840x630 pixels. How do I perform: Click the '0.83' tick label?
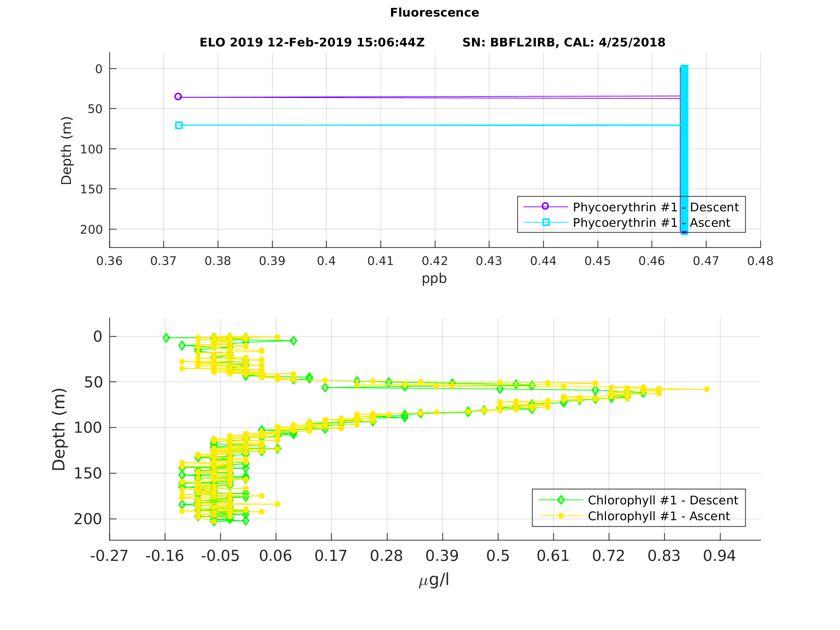[x=664, y=556]
